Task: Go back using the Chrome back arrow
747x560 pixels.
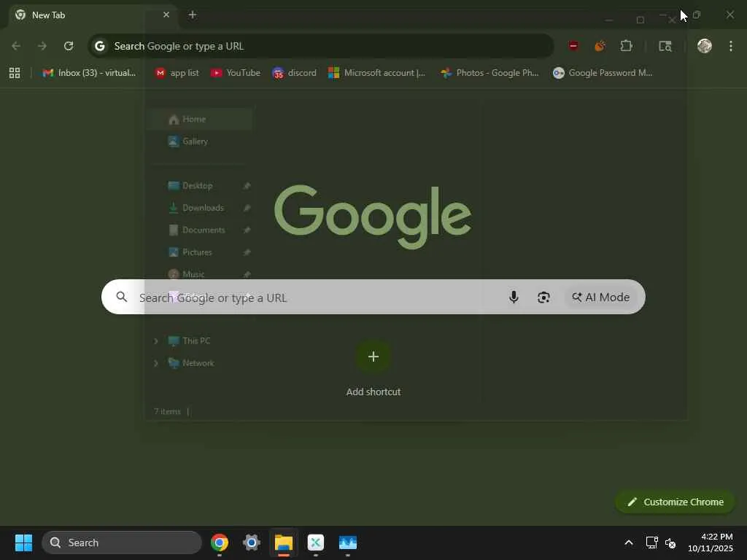Action: [16, 46]
